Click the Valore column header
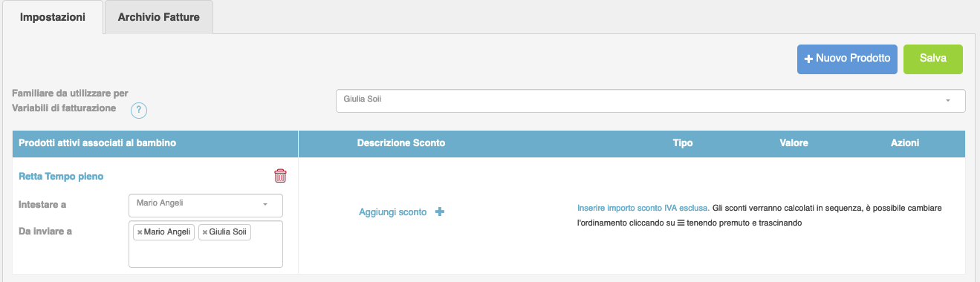 [794, 142]
